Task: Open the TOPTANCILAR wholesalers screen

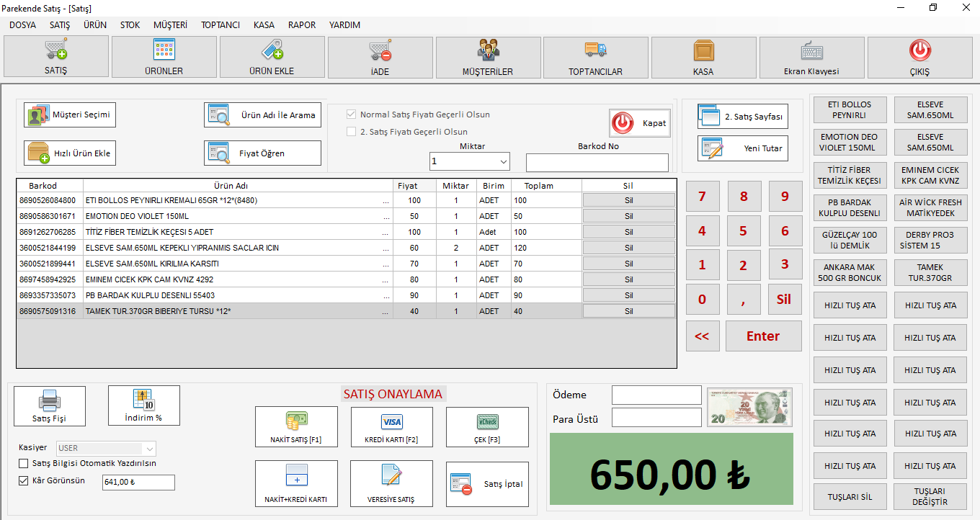Action: coord(596,56)
